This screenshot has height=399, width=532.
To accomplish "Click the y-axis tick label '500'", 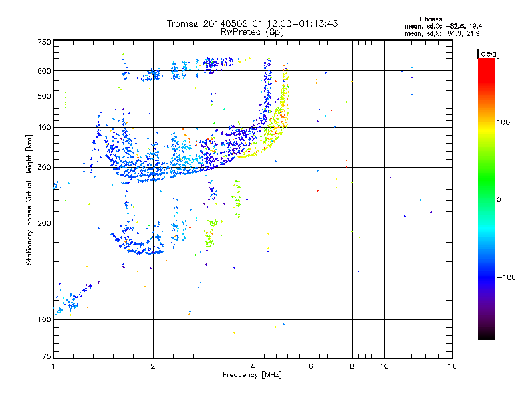I will coord(44,96).
